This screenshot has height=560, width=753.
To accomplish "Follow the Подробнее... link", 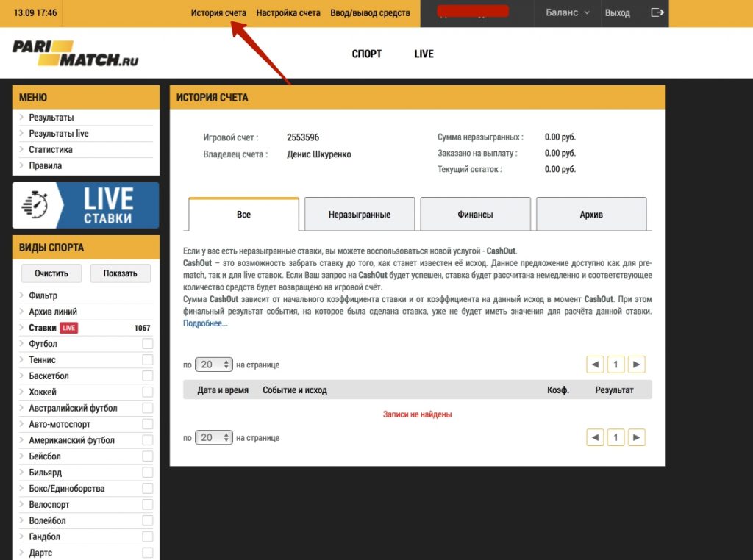I will pos(205,323).
